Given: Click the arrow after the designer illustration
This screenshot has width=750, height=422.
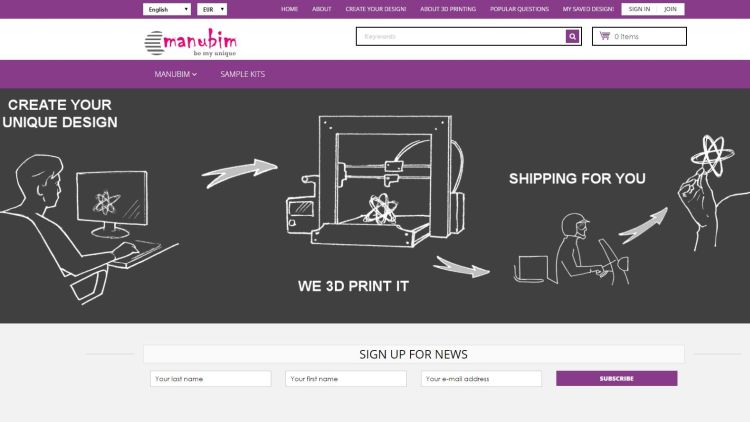Looking at the screenshot, I should click(239, 172).
